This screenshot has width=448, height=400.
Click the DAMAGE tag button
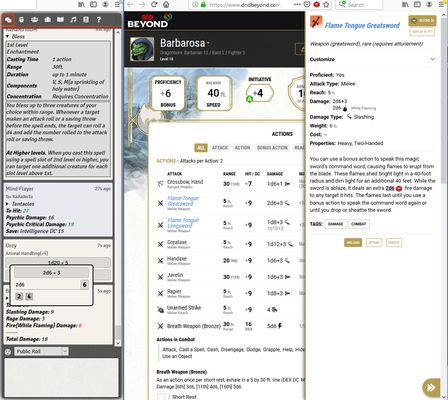335,224
